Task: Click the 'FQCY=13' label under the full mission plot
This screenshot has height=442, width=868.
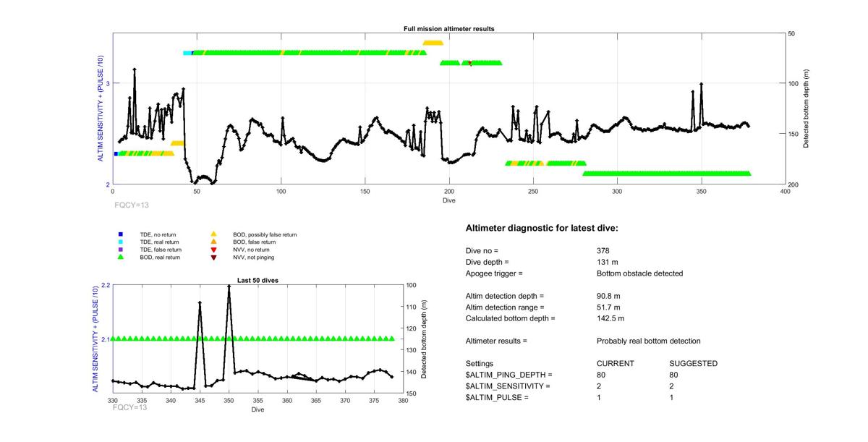Action: (131, 205)
